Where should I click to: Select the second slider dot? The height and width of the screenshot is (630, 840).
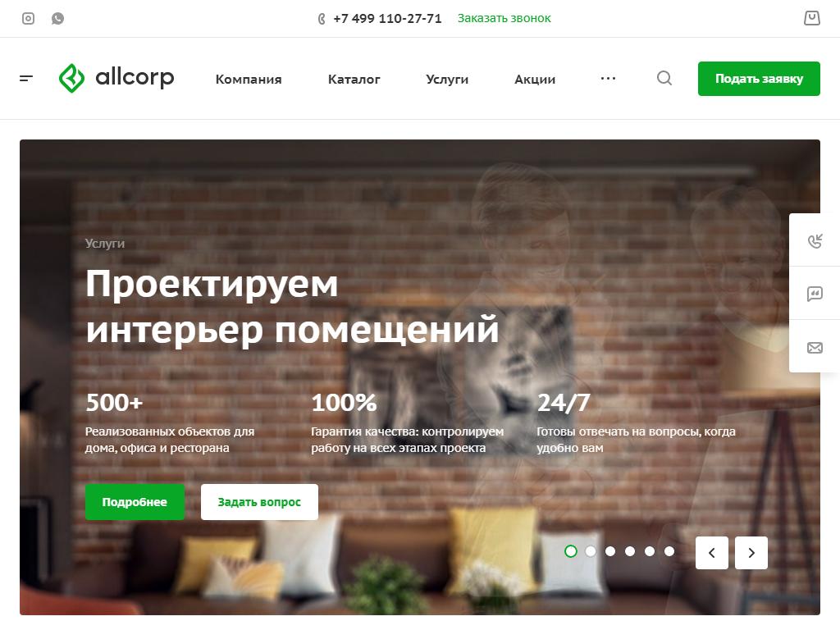591,551
